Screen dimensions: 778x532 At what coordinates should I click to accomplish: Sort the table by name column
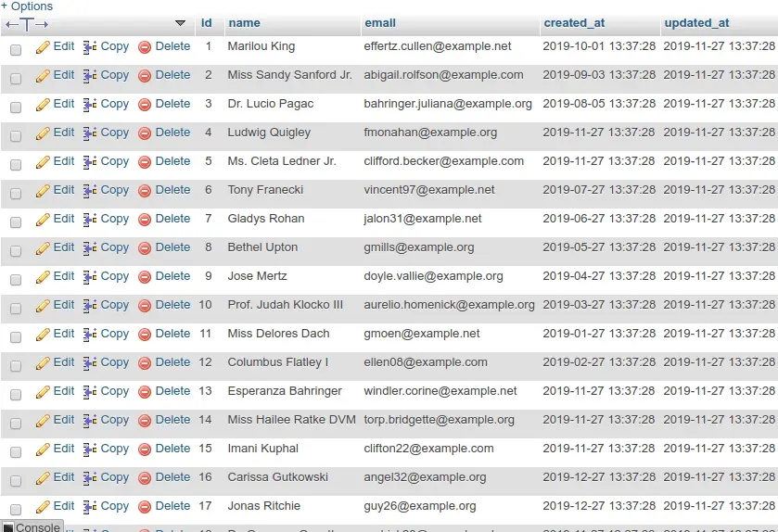(x=244, y=23)
